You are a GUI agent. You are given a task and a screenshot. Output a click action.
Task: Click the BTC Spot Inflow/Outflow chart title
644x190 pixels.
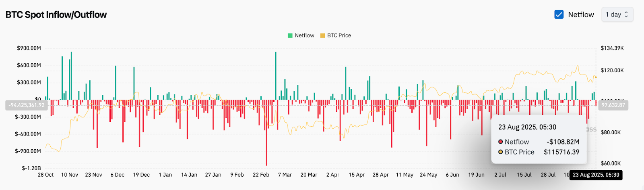(x=56, y=15)
